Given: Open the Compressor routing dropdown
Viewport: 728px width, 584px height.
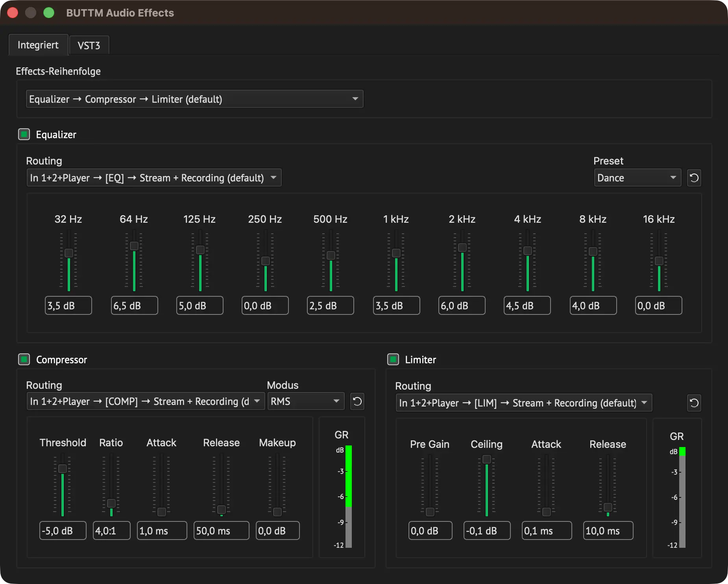Looking at the screenshot, I should point(145,401).
